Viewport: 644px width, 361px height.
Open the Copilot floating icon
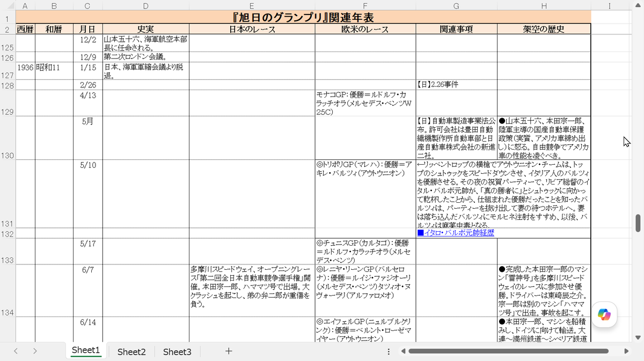[x=604, y=315]
